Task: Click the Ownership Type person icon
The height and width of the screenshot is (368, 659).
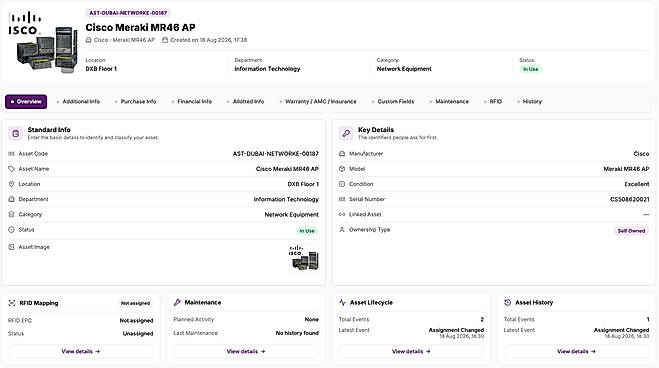Action: [x=342, y=230]
